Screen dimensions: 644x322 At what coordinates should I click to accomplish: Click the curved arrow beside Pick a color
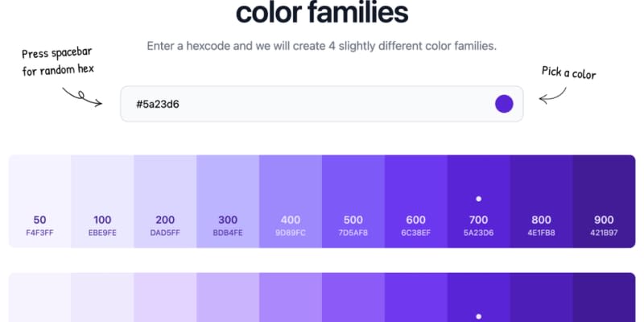coord(552,96)
